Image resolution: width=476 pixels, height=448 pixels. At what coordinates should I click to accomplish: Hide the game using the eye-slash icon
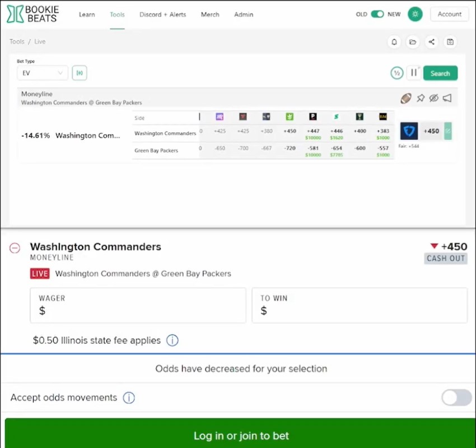[x=433, y=97]
